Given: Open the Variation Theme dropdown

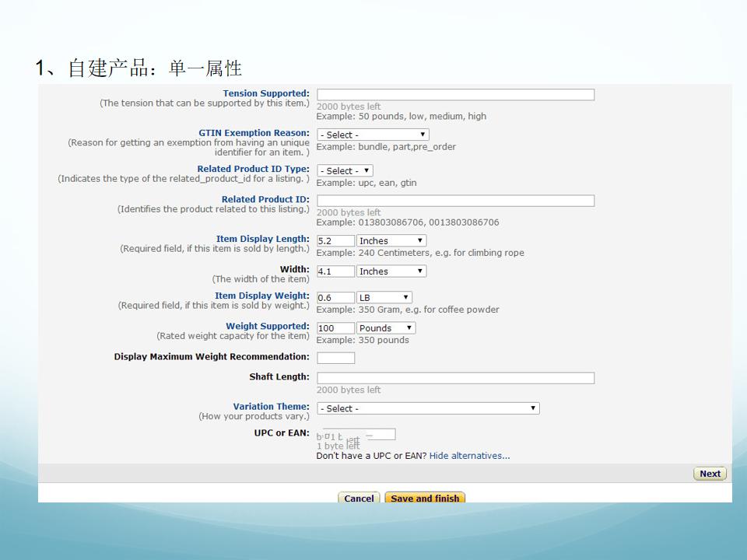Looking at the screenshot, I should [428, 408].
